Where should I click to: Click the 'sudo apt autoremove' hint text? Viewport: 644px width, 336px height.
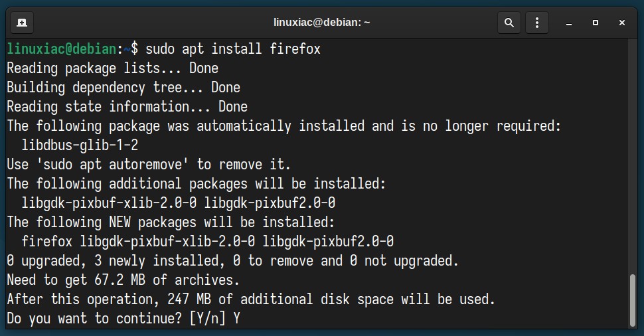coord(112,164)
